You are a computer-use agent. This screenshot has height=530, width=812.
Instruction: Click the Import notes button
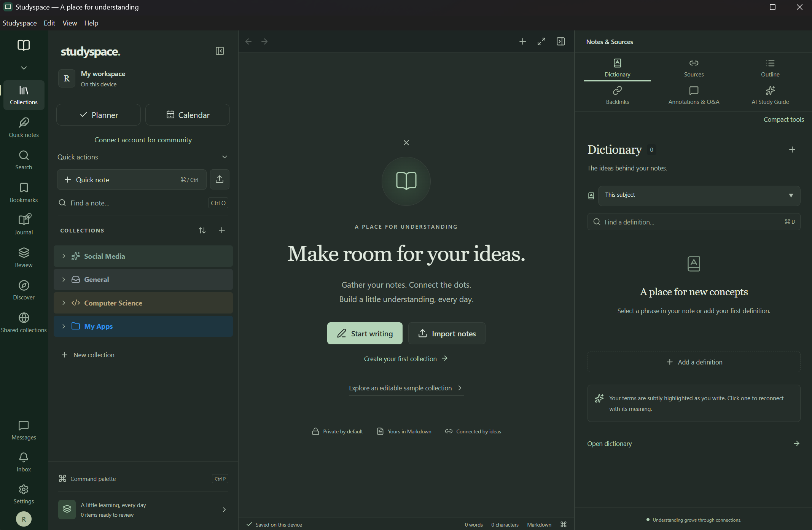pos(447,333)
